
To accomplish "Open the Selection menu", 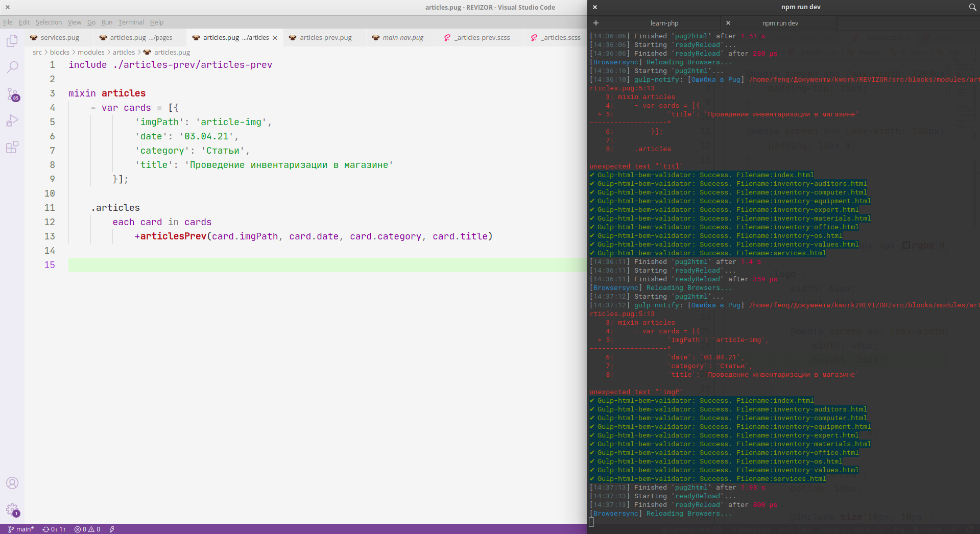I will click(x=49, y=22).
